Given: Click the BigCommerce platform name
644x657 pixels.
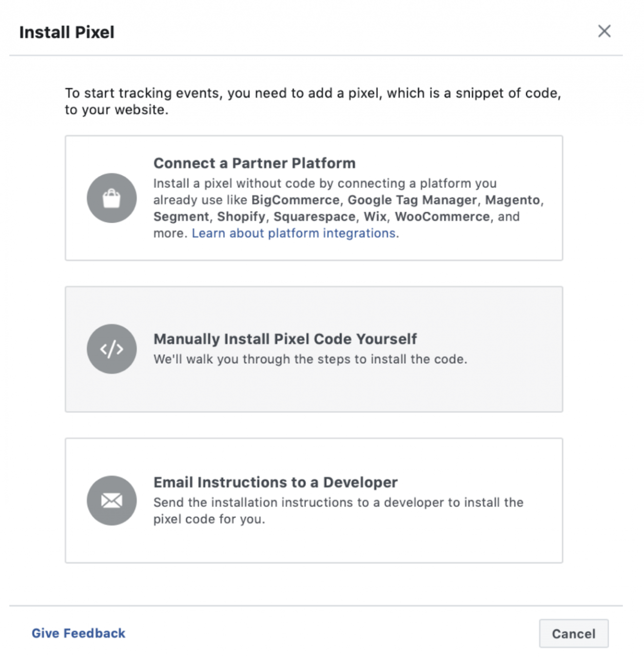Looking at the screenshot, I should (295, 200).
